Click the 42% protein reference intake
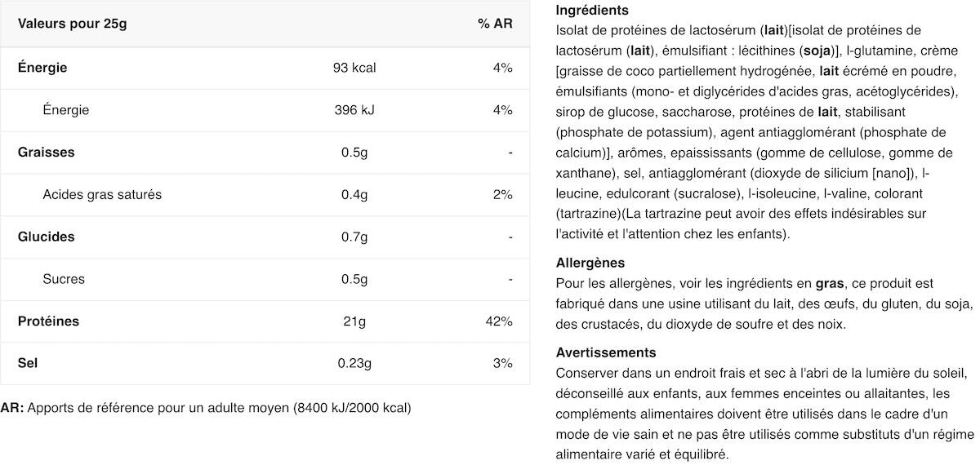Image resolution: width=980 pixels, height=474 pixels. click(x=499, y=321)
